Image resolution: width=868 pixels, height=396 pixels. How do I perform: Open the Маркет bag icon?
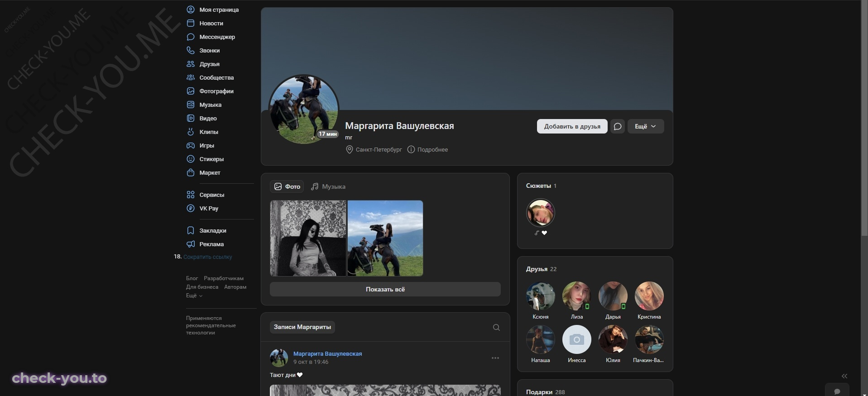click(x=191, y=172)
